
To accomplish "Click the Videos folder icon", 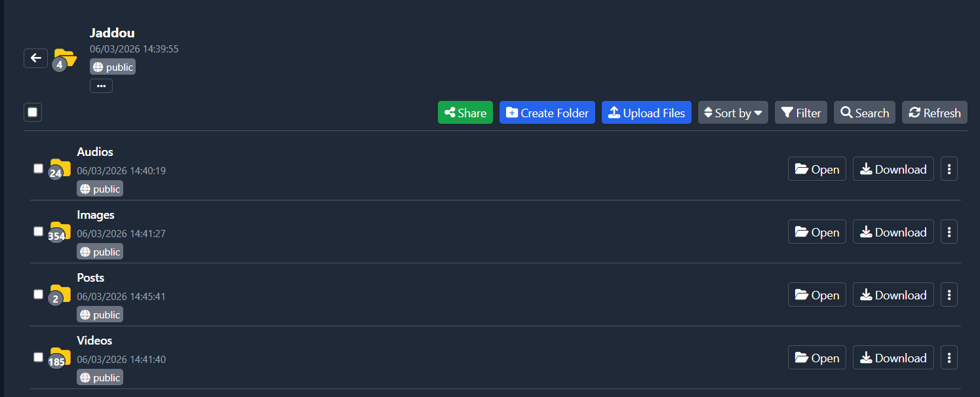I will click(x=59, y=357).
